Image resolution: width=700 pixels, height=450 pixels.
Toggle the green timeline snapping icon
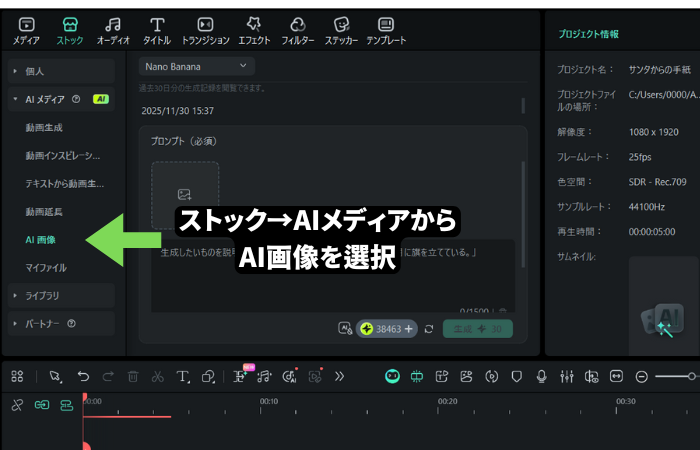[x=417, y=376]
